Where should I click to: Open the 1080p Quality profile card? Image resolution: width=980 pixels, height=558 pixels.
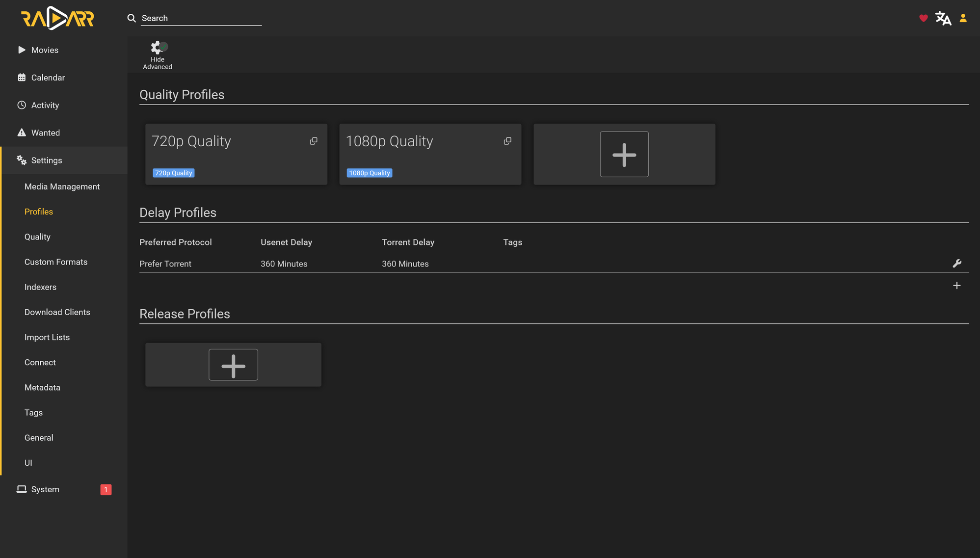click(430, 154)
